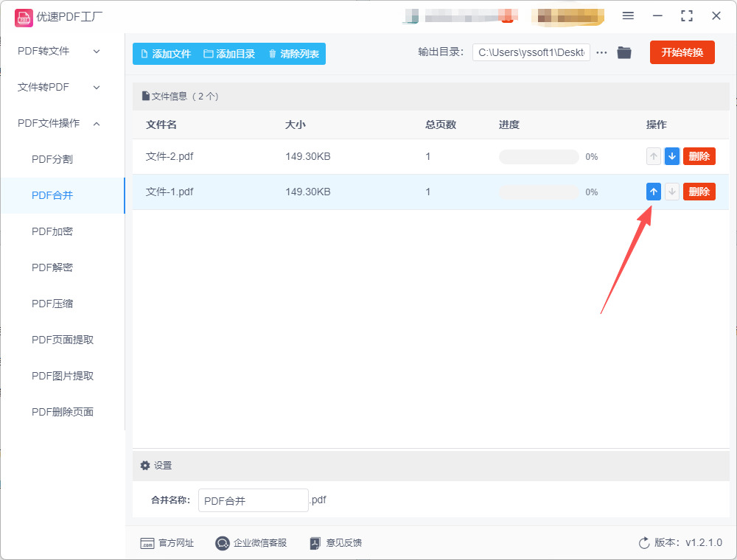Expand the 文件转PDF menu chevron
This screenshot has height=560, width=737.
tap(97, 88)
